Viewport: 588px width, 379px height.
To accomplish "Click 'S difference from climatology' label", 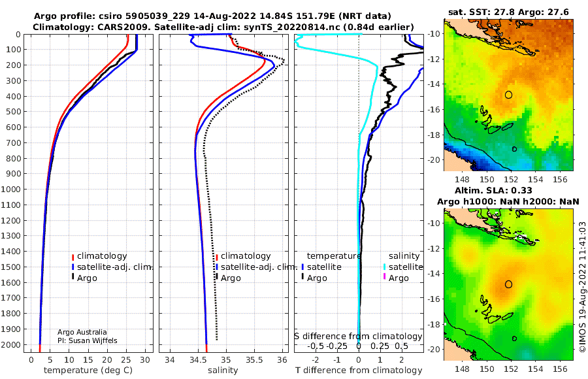I will click(x=359, y=336).
